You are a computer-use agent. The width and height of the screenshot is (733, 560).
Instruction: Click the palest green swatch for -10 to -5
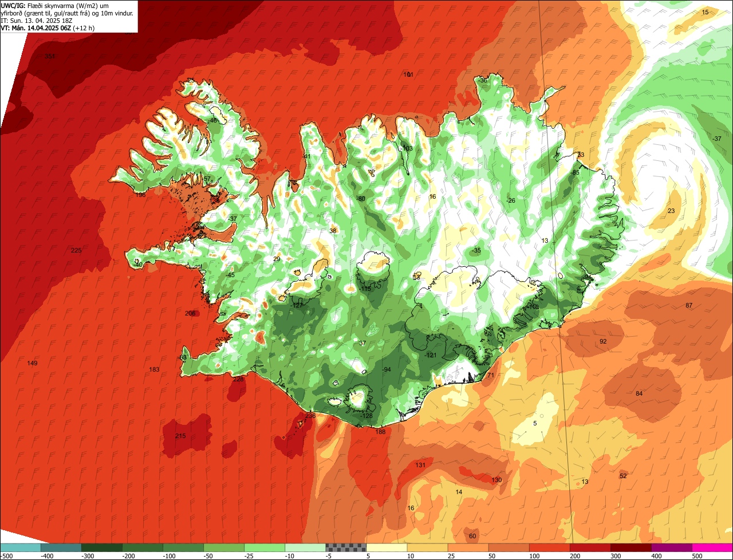(x=305, y=547)
